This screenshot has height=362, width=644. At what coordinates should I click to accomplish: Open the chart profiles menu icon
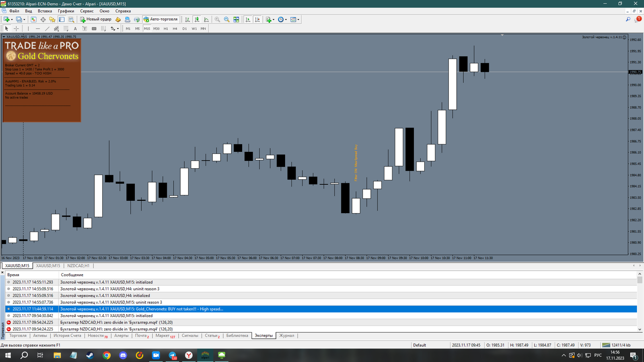tap(19, 19)
